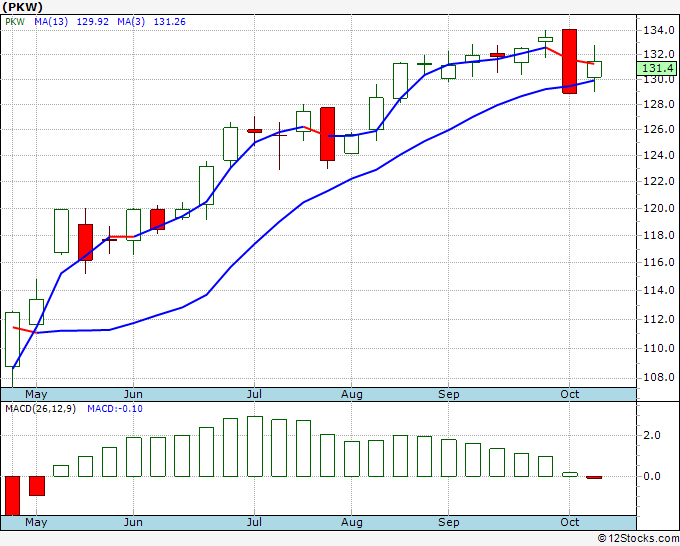680x546 pixels.
Task: Click Sep on the MACD panel time axis
Action: click(x=448, y=522)
